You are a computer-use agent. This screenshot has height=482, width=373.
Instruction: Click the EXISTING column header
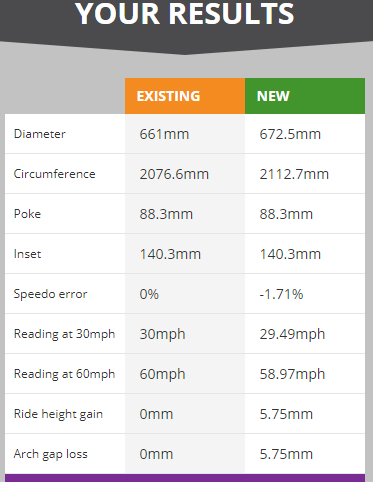[x=185, y=96]
